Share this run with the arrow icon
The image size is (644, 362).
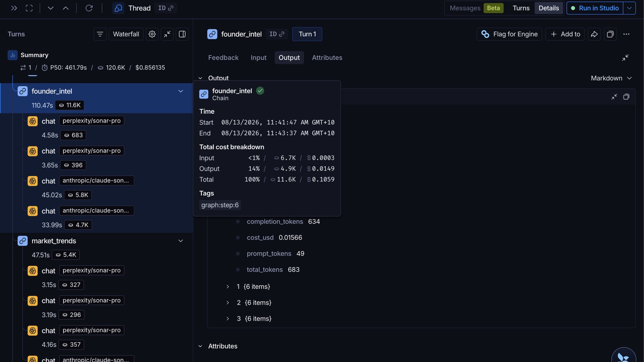(x=594, y=34)
